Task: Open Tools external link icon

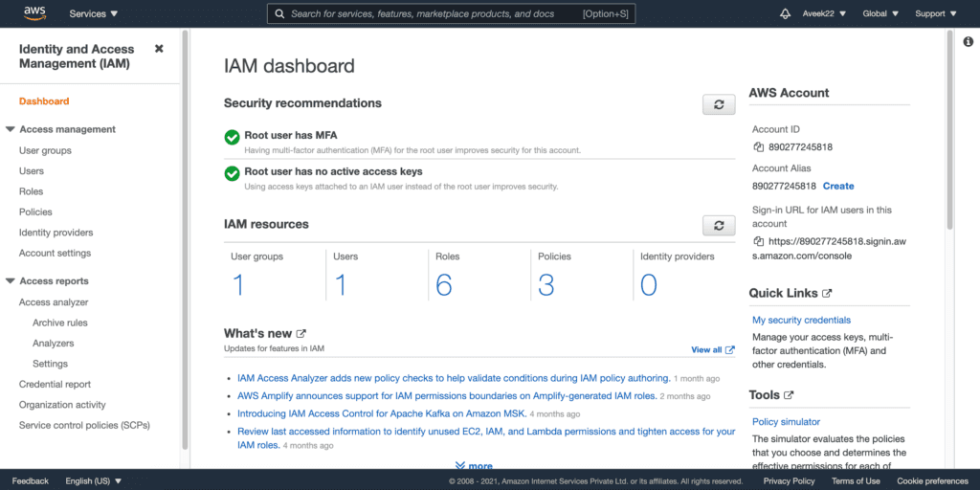Action: (789, 395)
